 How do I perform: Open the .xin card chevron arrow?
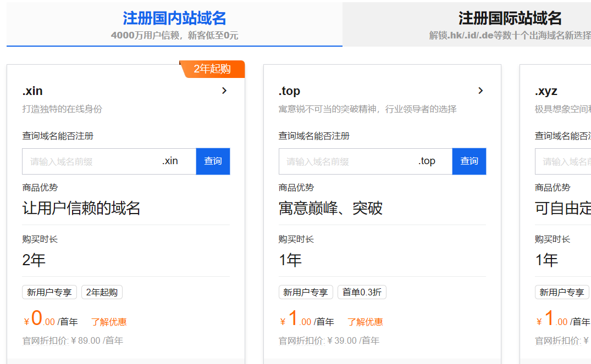pyautogui.click(x=224, y=91)
